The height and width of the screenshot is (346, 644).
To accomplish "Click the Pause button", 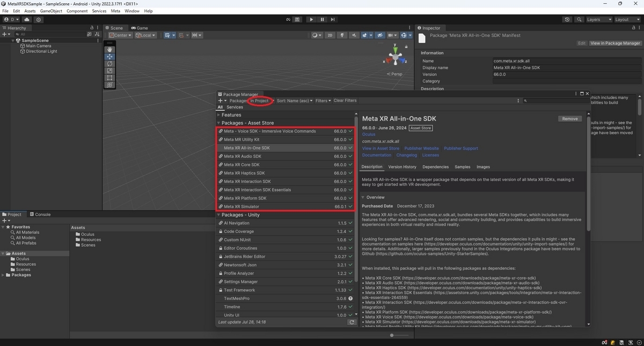I will 322,19.
